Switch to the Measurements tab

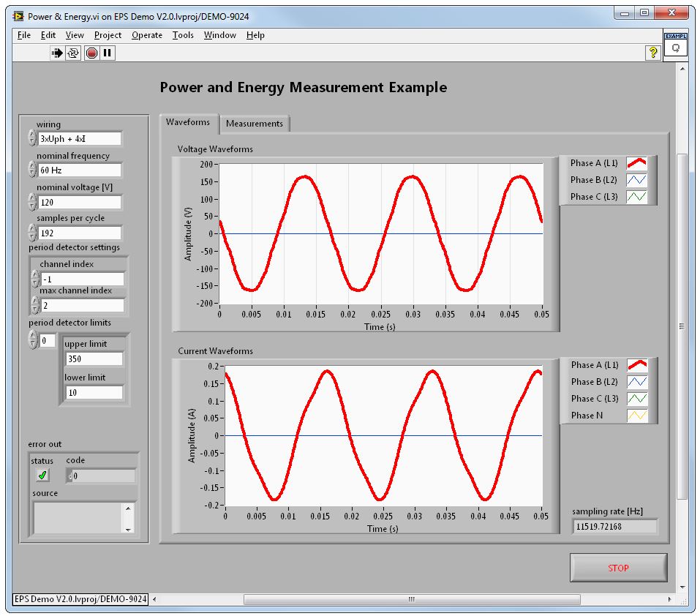pos(254,124)
